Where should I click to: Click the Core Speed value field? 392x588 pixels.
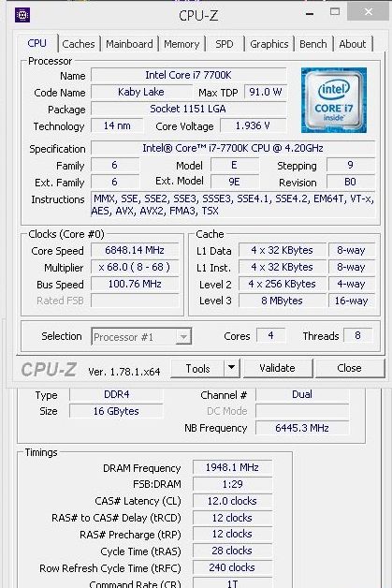[x=135, y=250]
